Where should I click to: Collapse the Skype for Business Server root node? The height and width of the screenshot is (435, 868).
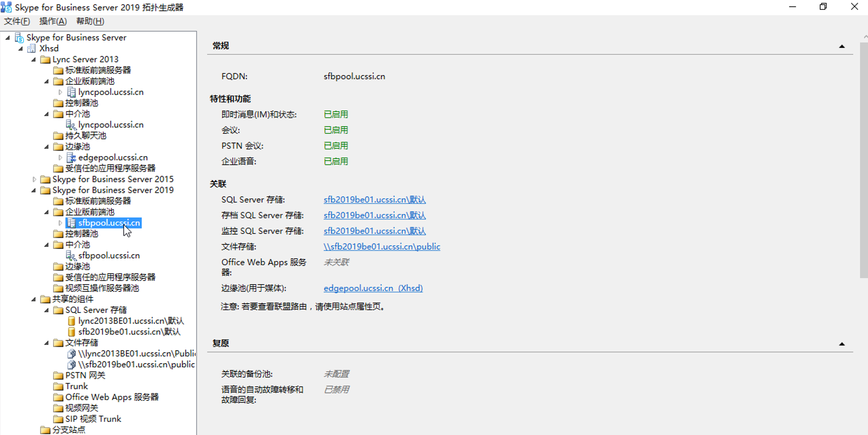click(8, 38)
